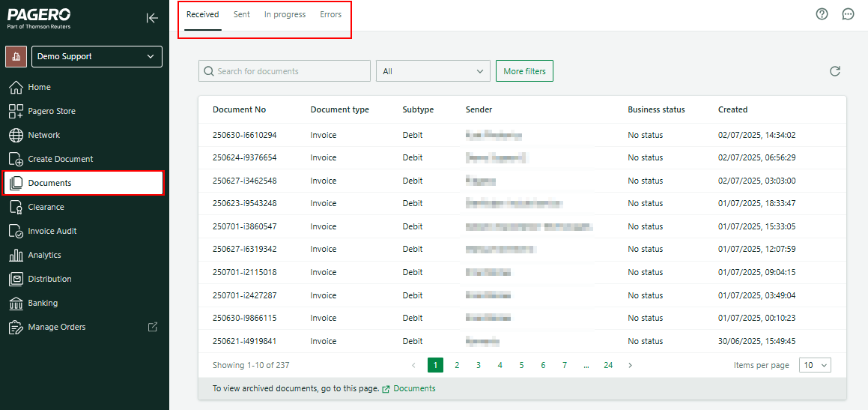Expand the Demo Support company dropdown
The image size is (868, 410).
tap(97, 56)
